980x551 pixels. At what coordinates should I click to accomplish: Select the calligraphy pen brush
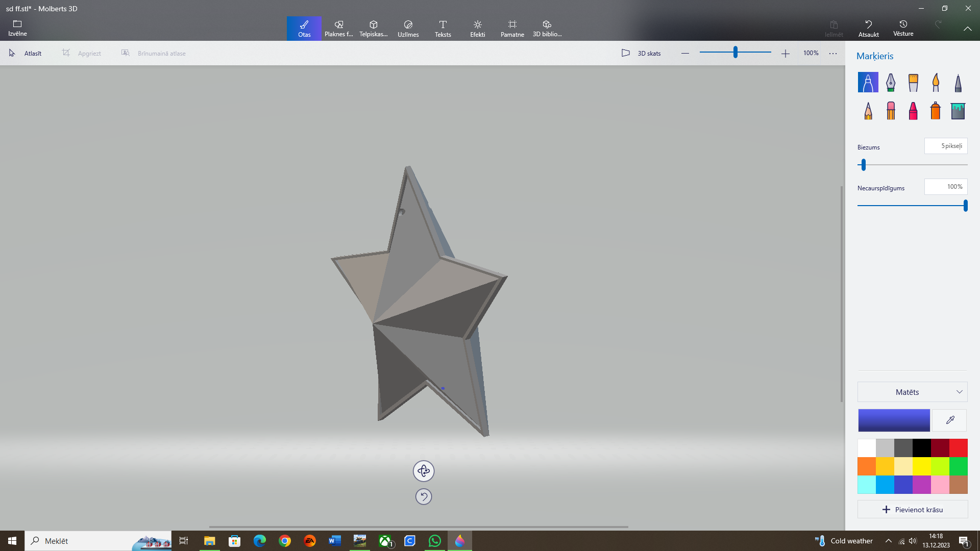pos(890,82)
